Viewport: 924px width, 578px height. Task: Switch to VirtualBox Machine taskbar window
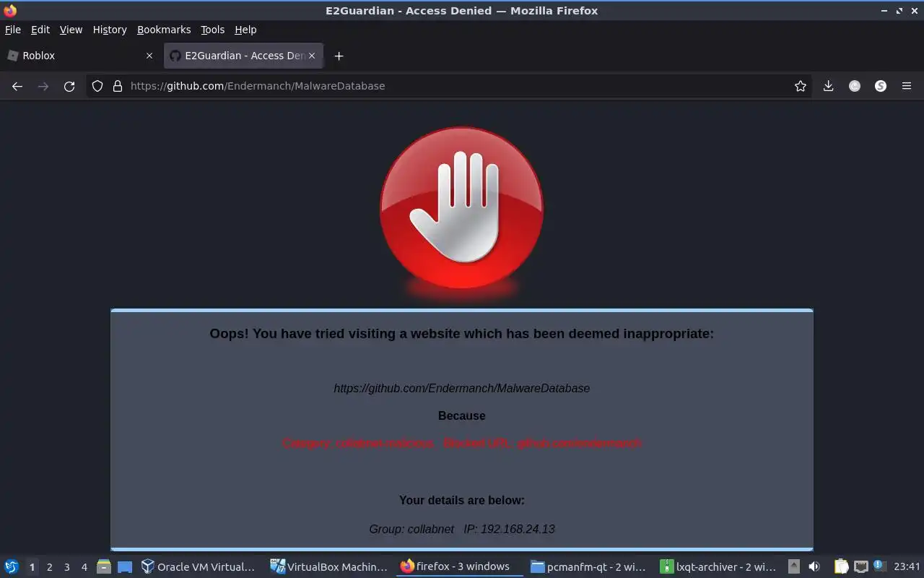(330, 566)
